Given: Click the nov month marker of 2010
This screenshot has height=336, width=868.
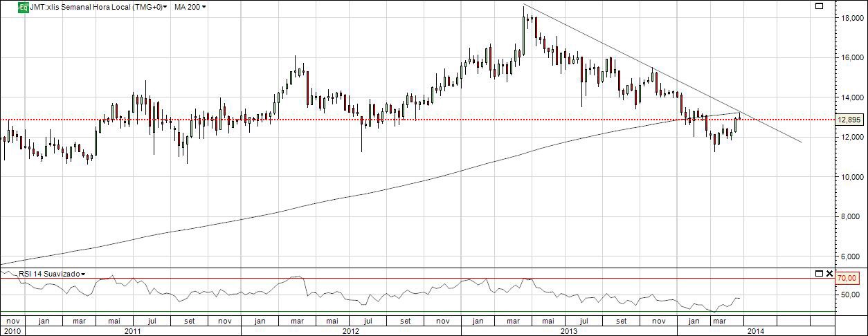Looking at the screenshot, I should (12, 321).
